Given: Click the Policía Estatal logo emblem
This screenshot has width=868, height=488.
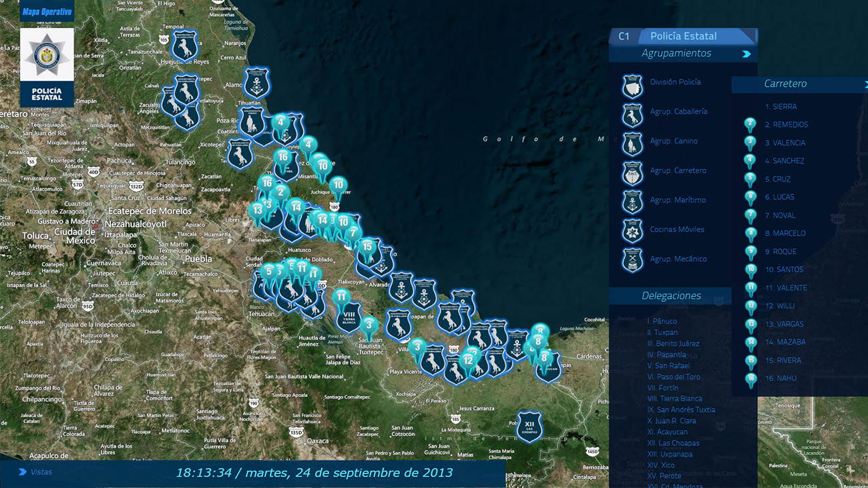Looking at the screenshot, I should (x=47, y=57).
